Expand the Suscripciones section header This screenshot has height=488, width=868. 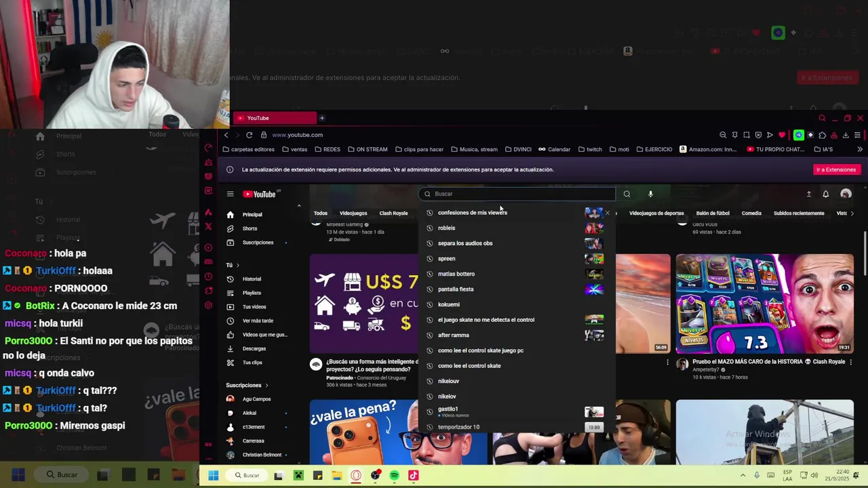[247, 385]
